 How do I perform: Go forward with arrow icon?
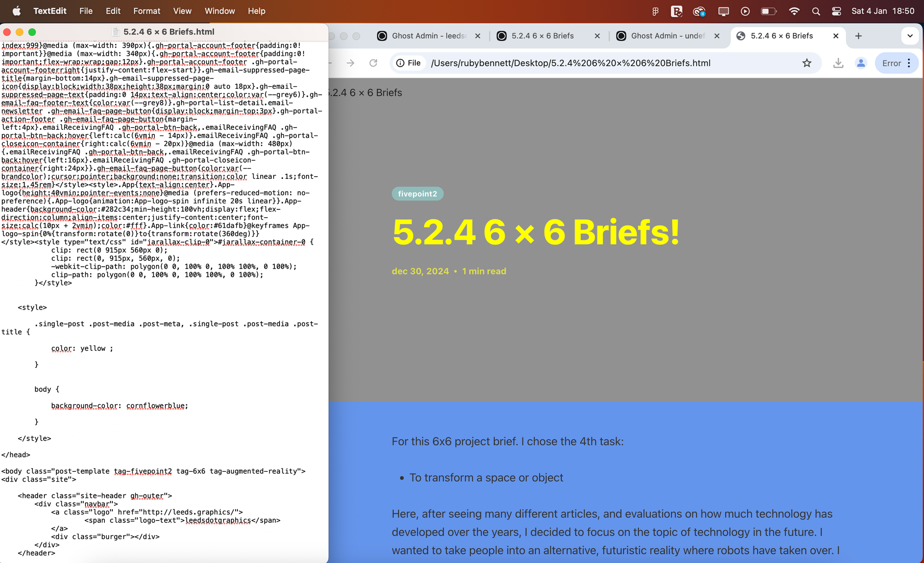coord(351,63)
